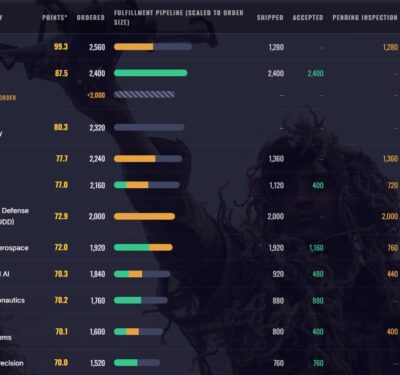This screenshot has height=375, width=400.
Task: Click the 1,160 accepted value
Action: click(316, 248)
